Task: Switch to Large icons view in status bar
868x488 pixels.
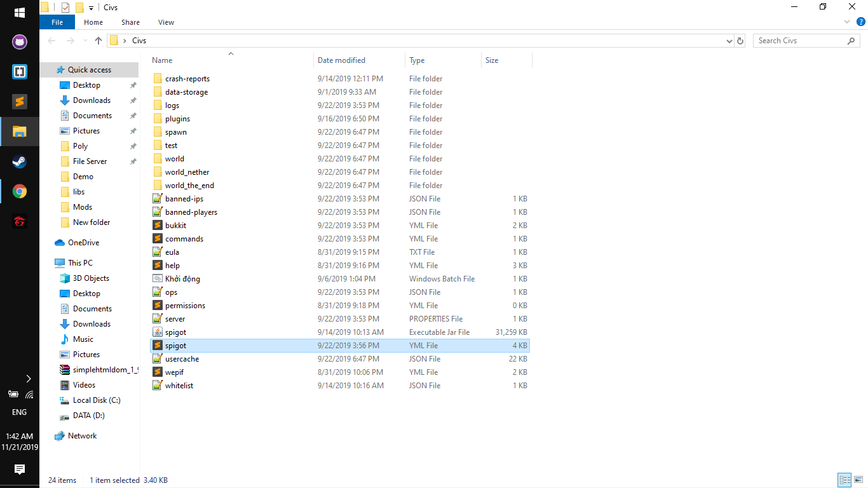Action: pyautogui.click(x=858, y=480)
